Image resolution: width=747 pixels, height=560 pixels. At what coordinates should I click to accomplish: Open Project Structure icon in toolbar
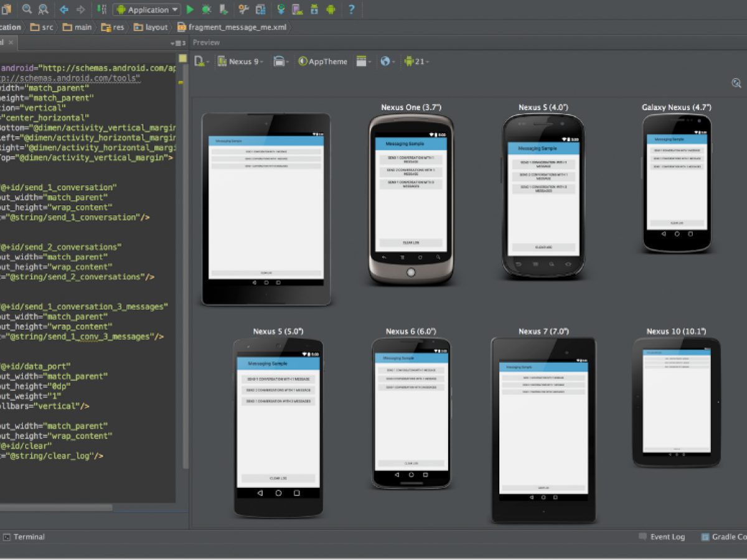coord(260,9)
